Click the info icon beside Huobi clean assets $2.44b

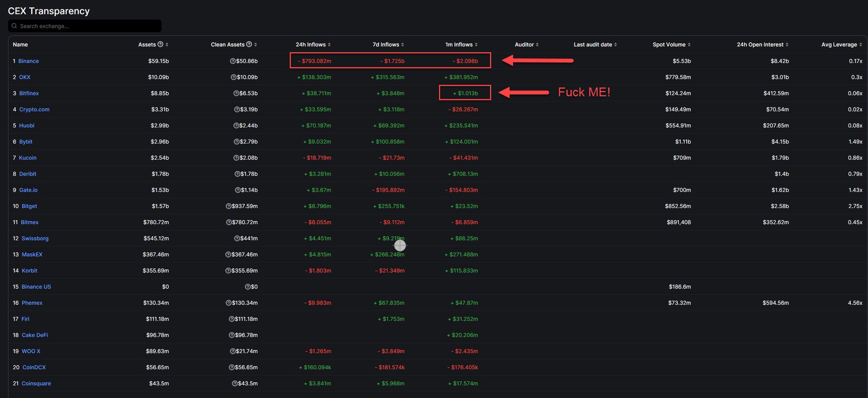[x=236, y=125]
